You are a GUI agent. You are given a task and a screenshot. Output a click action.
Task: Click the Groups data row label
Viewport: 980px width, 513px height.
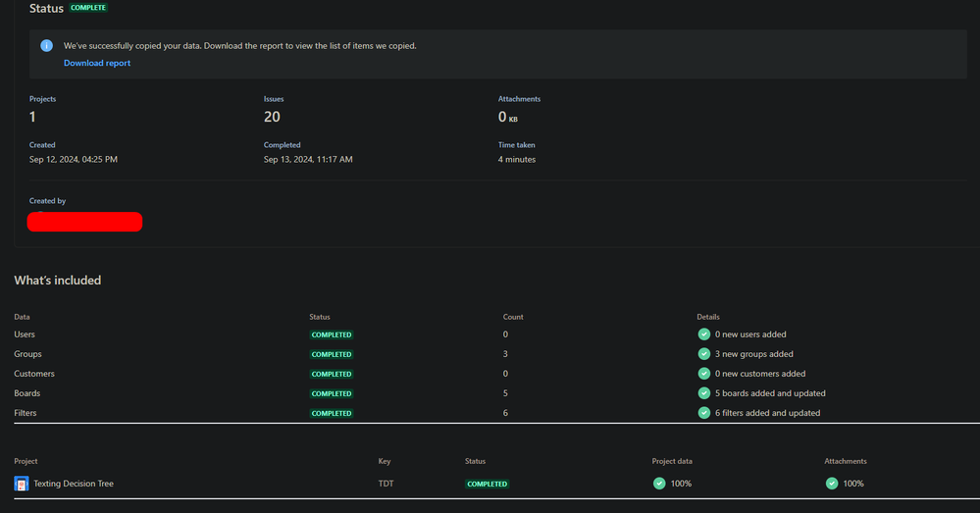(x=27, y=354)
